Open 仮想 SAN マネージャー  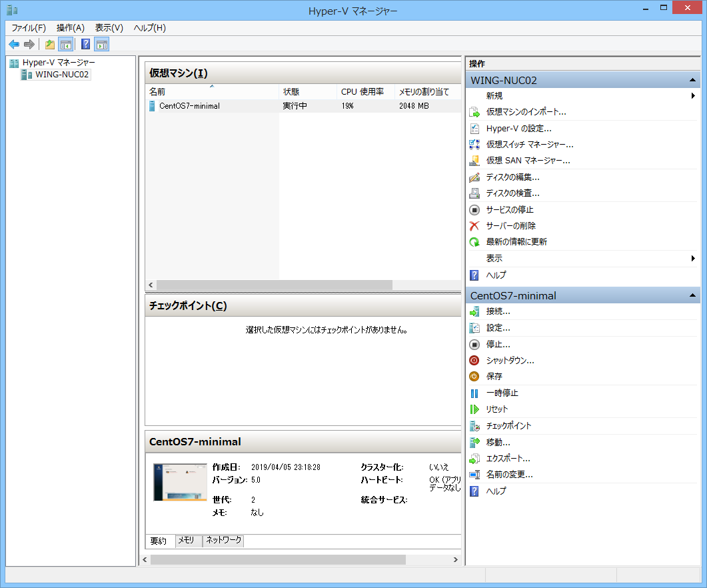pos(528,161)
